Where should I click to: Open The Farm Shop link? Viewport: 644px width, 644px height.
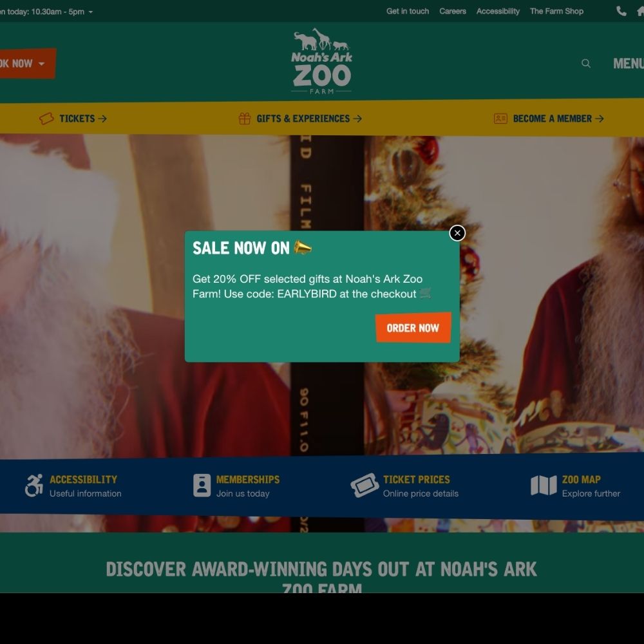pyautogui.click(x=556, y=11)
